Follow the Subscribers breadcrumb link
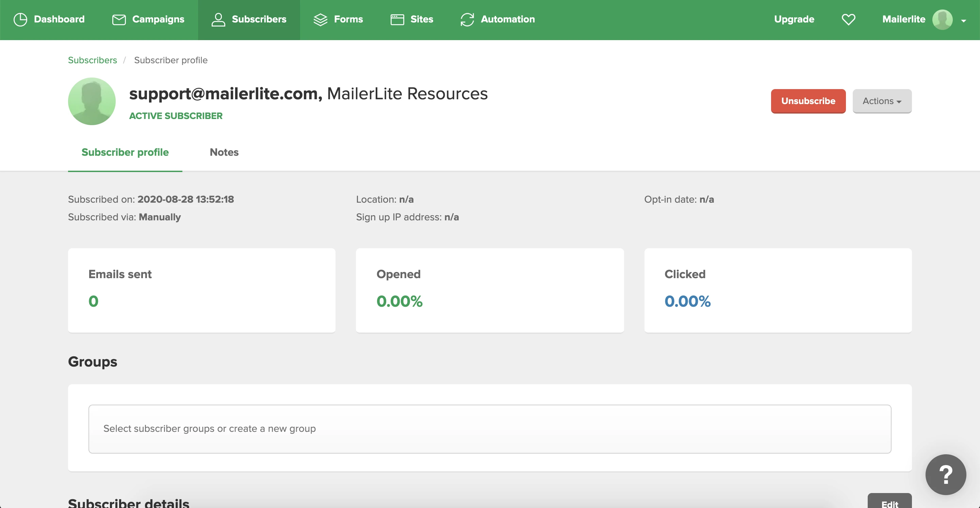980x508 pixels. [93, 60]
